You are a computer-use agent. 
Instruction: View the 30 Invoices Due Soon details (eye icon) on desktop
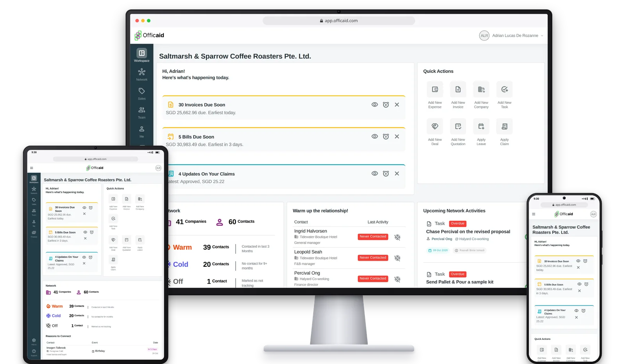pos(375,105)
